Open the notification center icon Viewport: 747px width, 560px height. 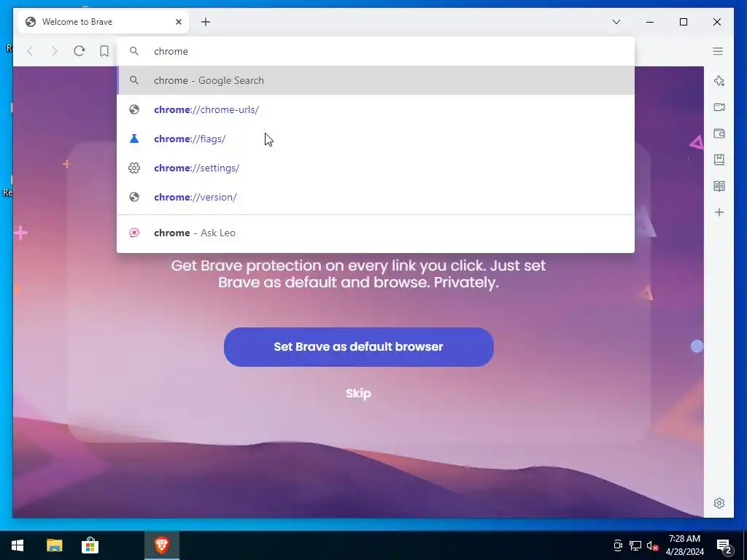(x=724, y=545)
